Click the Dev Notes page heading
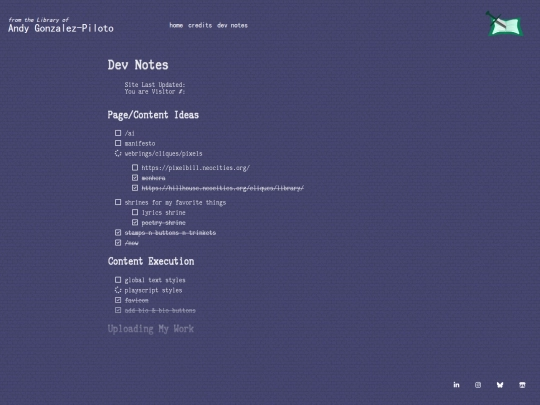540x405 pixels. click(x=138, y=65)
